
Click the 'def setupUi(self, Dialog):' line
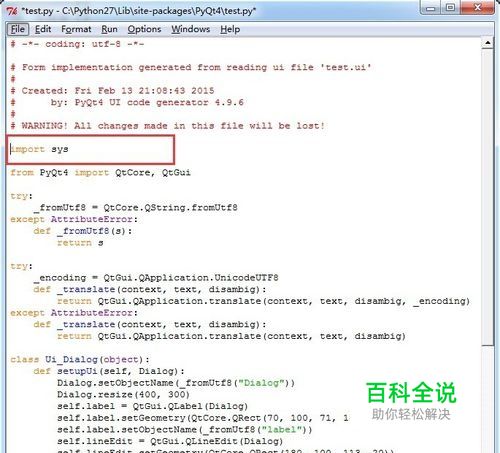point(109,371)
